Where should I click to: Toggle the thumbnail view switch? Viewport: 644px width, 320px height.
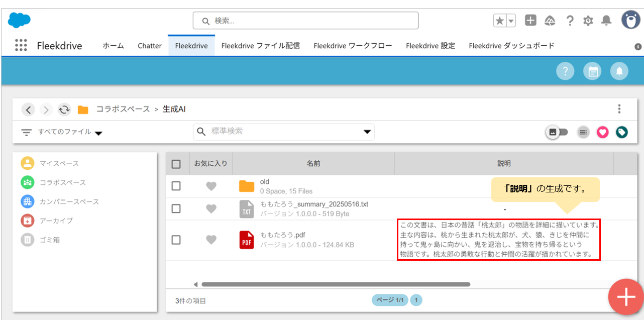[557, 132]
